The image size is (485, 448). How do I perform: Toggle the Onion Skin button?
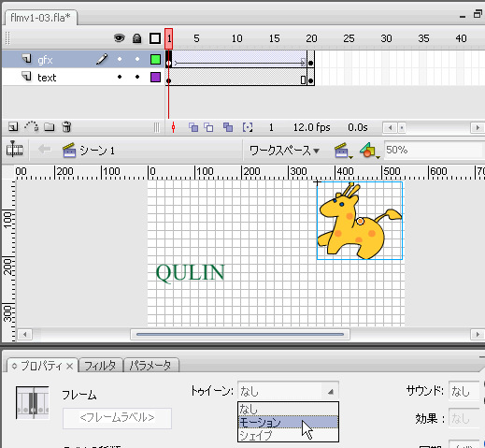click(193, 127)
